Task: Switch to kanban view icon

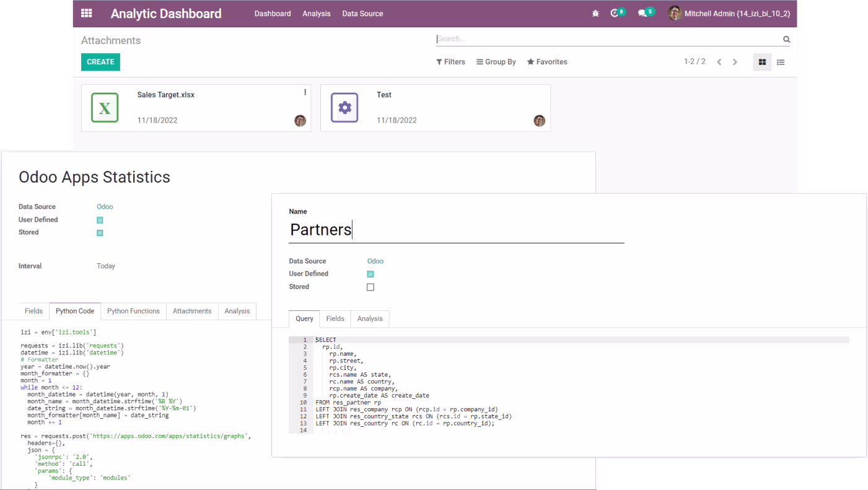Action: coord(762,62)
